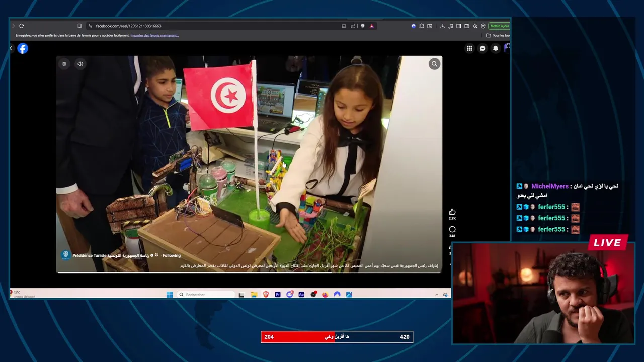Like the reel with thumbs-up
Screen dimensions: 644x362
[452, 212]
